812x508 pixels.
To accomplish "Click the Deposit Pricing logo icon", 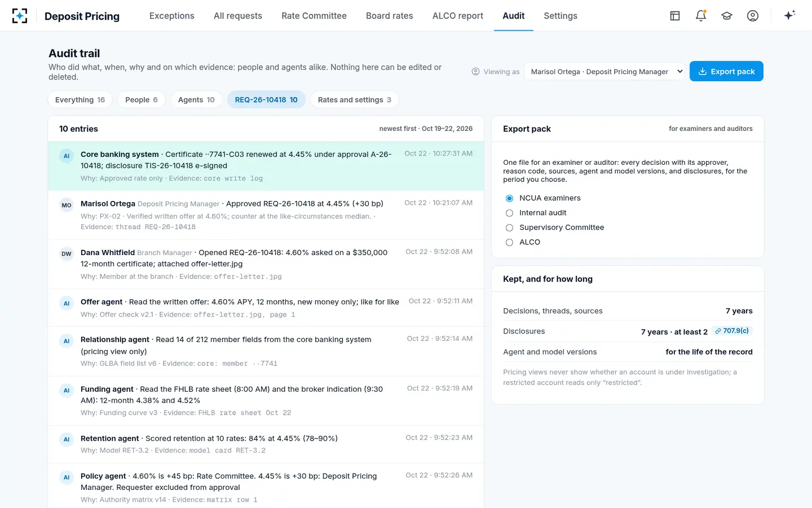I will click(x=20, y=16).
